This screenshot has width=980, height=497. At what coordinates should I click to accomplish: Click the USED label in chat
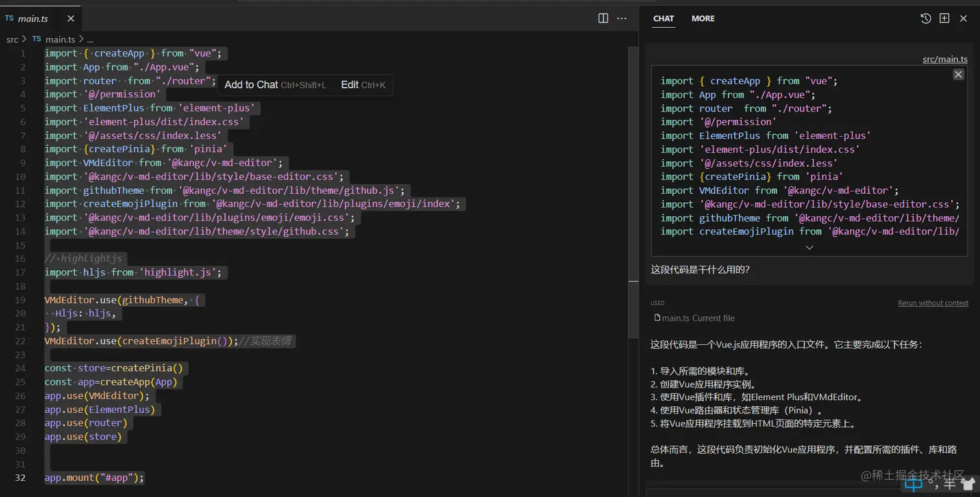[657, 303]
